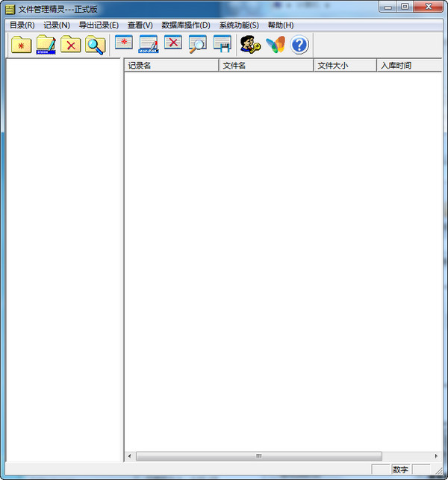Click the blue question mark help icon
The width and height of the screenshot is (448, 480).
click(299, 45)
